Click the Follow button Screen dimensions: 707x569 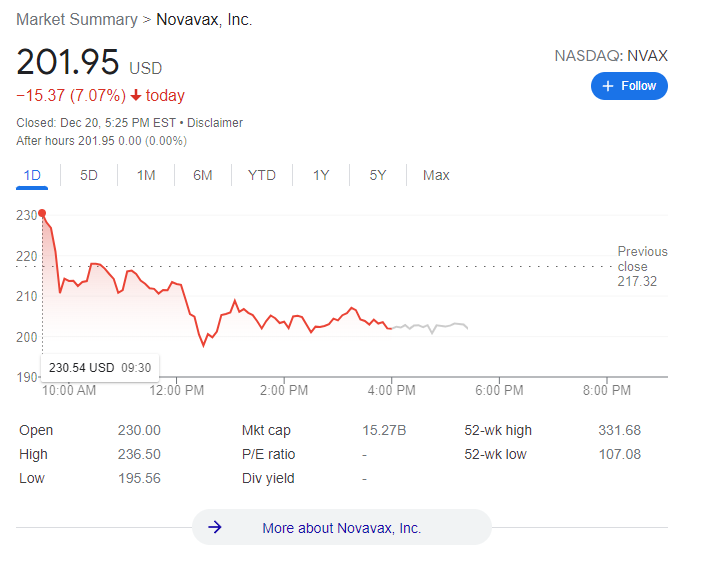pos(629,86)
